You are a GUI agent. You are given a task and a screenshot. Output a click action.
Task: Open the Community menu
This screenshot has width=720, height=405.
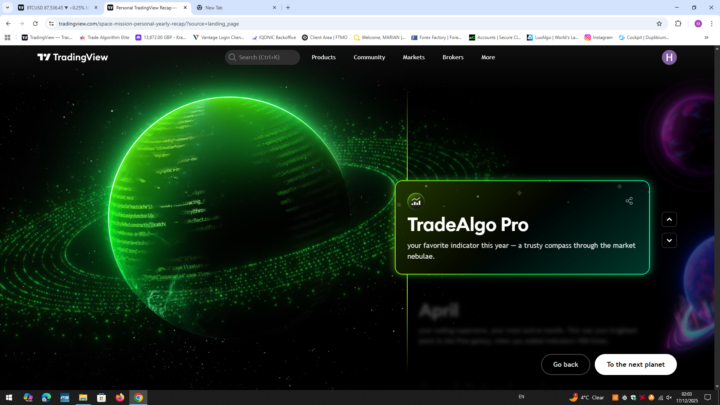(x=369, y=57)
